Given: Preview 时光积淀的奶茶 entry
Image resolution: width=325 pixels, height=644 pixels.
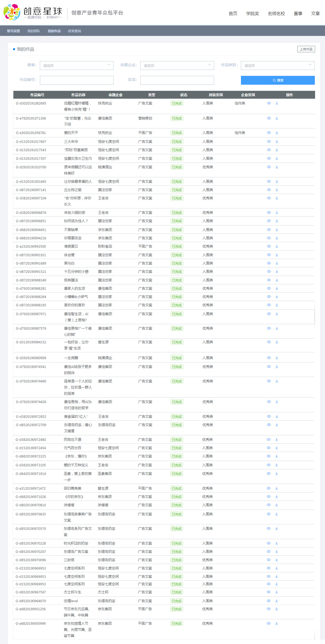Looking at the screenshot, I should coord(269,543).
